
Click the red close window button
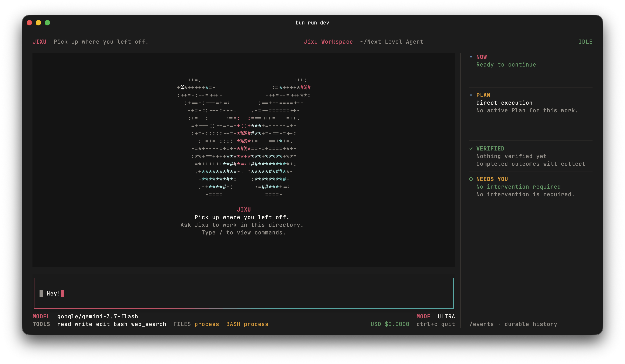tap(29, 23)
